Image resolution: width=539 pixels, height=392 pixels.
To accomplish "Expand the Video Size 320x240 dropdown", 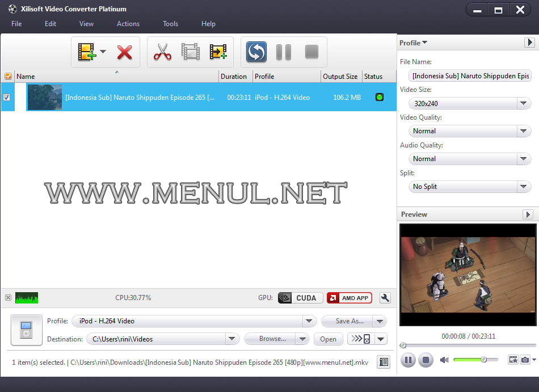I will pos(524,103).
